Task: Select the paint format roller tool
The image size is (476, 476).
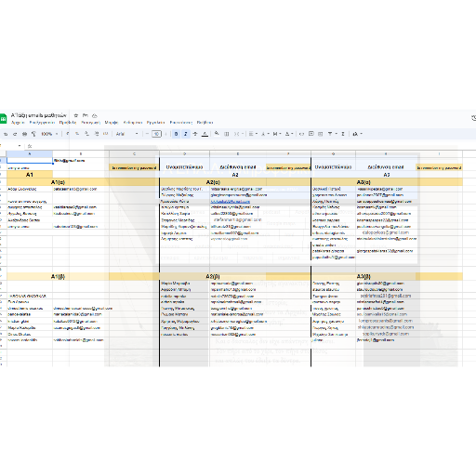Action: 33,134
